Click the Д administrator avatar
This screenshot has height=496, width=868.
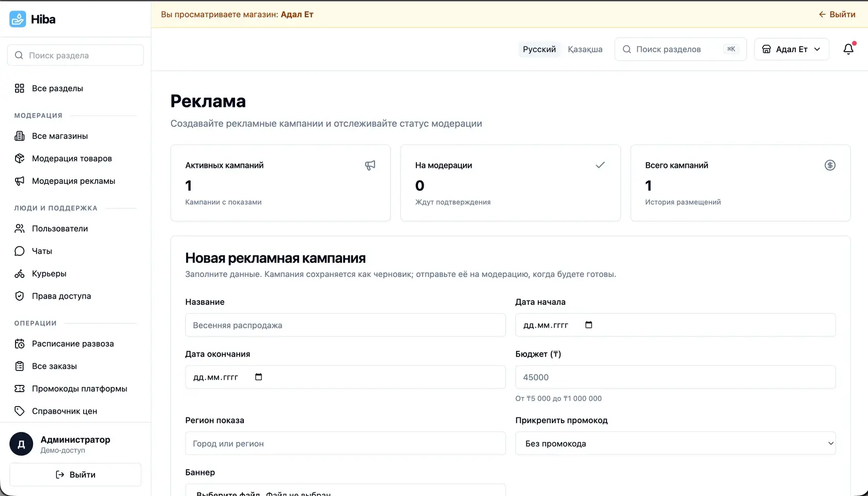coord(21,444)
